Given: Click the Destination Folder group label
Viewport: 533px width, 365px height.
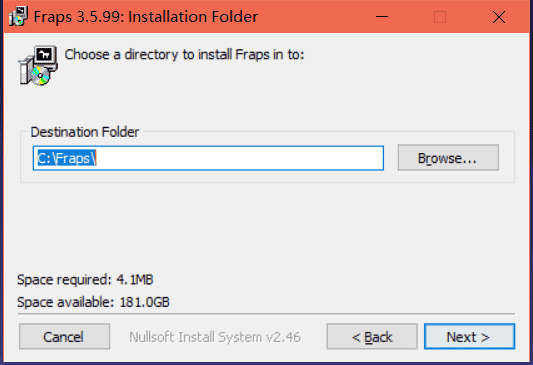Looking at the screenshot, I should pos(85,132).
